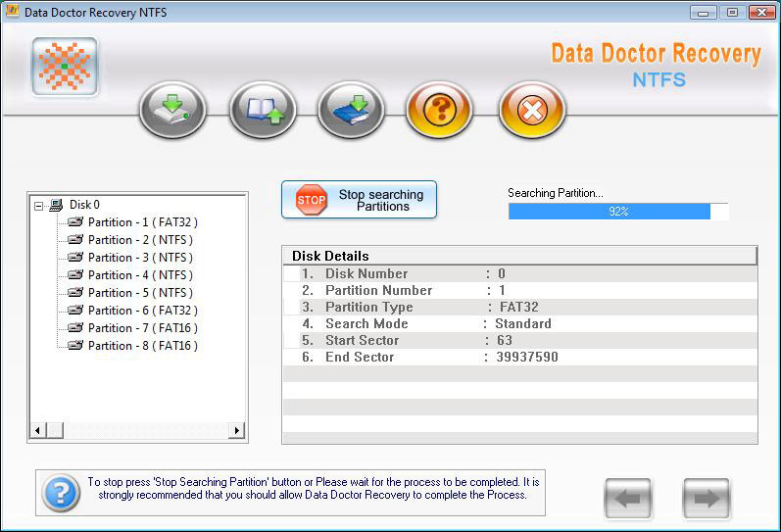781x532 pixels.
Task: Click the tree scrollbar right arrow
Action: (236, 430)
